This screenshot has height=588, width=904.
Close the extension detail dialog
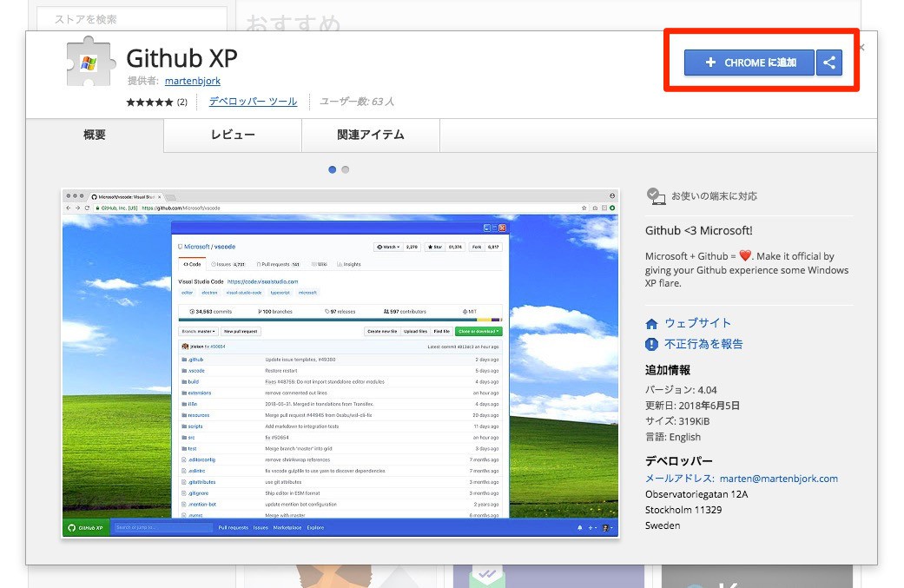point(861,47)
